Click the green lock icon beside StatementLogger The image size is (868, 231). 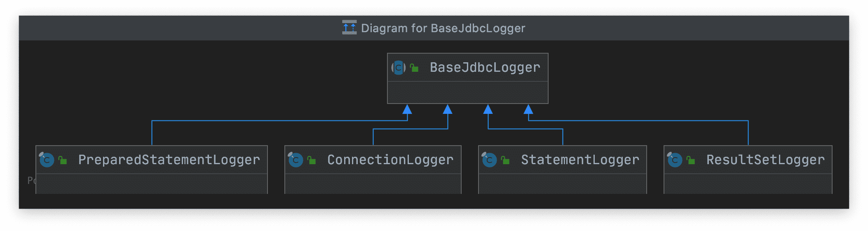click(x=505, y=160)
